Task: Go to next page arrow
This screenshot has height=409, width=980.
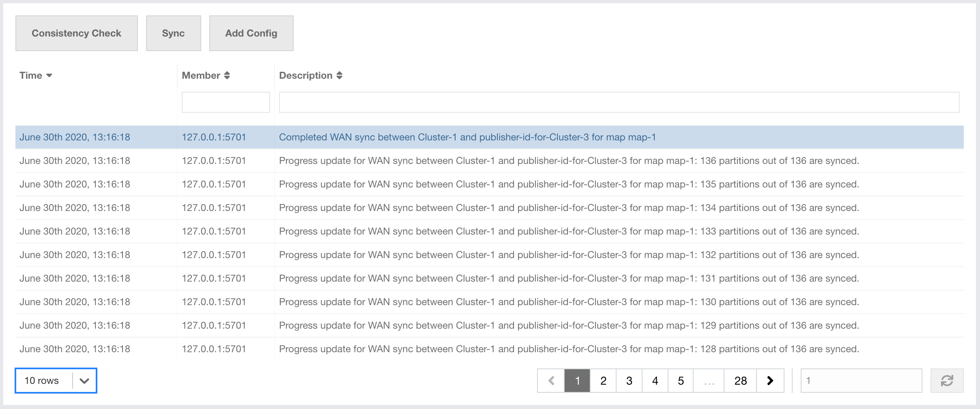Action: 770,381
